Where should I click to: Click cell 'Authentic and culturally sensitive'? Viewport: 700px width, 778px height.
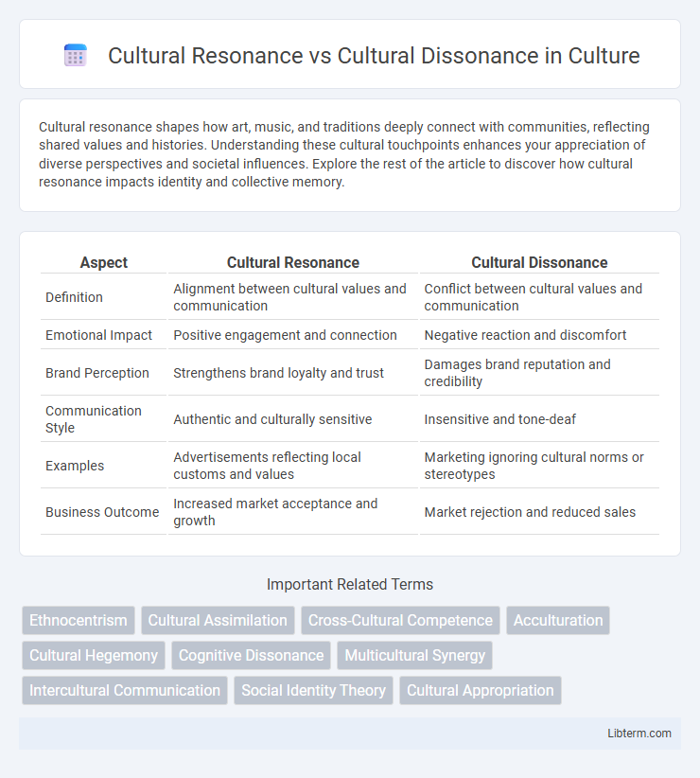coord(293,419)
